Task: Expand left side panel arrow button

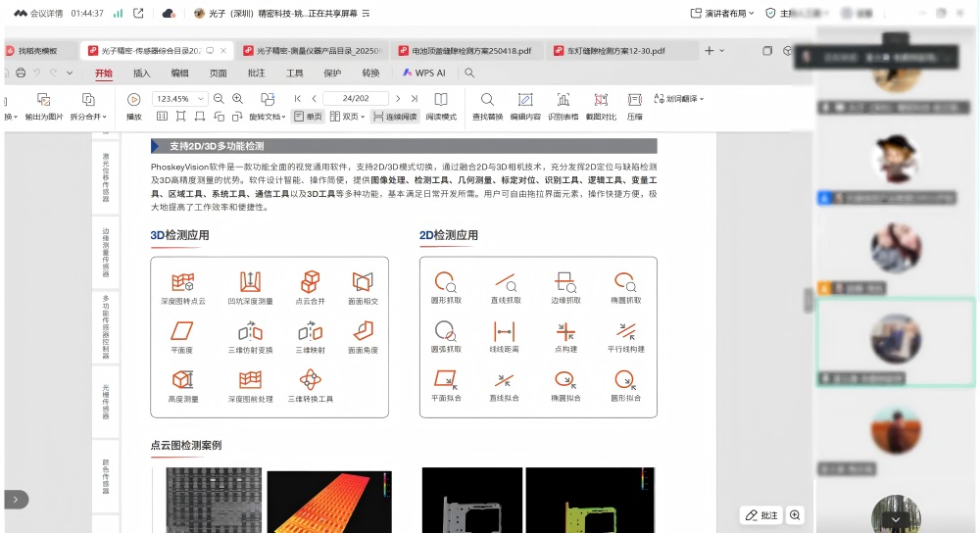Action: pyautogui.click(x=16, y=500)
